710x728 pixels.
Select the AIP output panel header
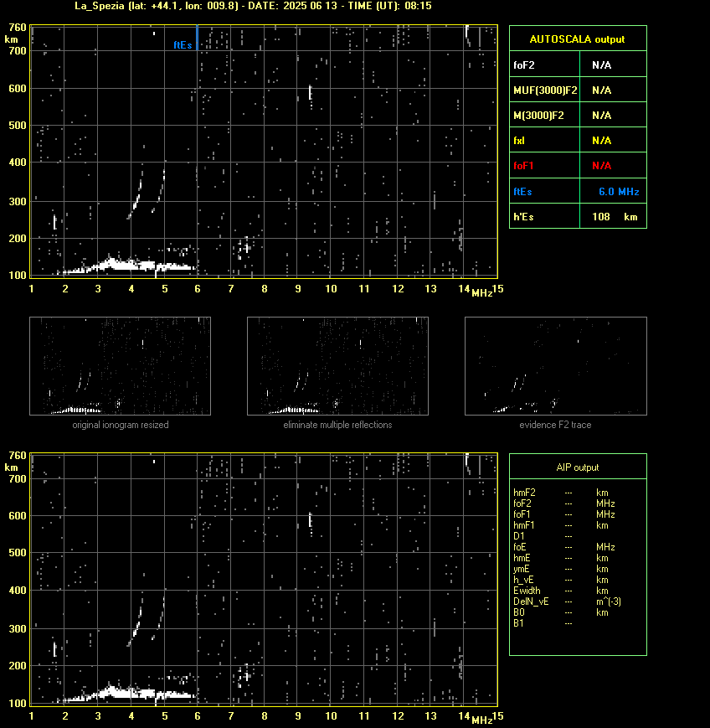click(x=577, y=467)
